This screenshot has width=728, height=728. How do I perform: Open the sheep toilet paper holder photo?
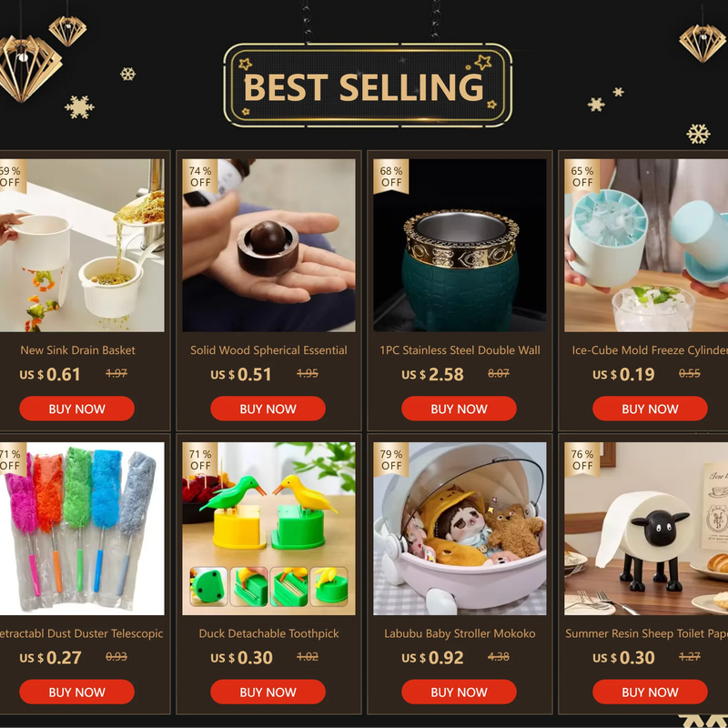[x=646, y=529]
